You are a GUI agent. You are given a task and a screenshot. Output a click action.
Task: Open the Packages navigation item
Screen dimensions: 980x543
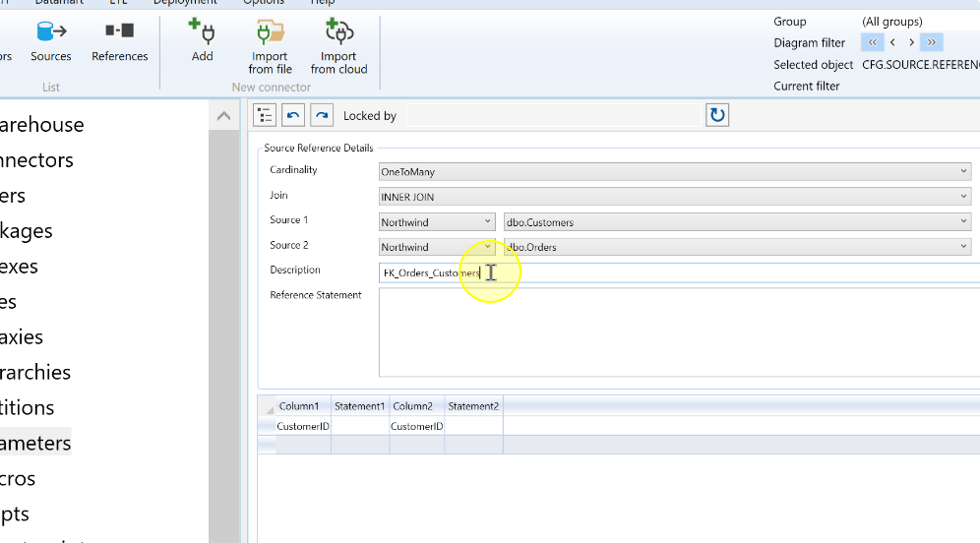point(27,231)
